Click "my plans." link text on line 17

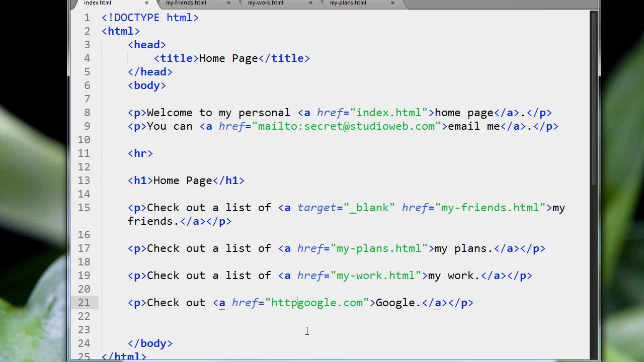(x=464, y=248)
